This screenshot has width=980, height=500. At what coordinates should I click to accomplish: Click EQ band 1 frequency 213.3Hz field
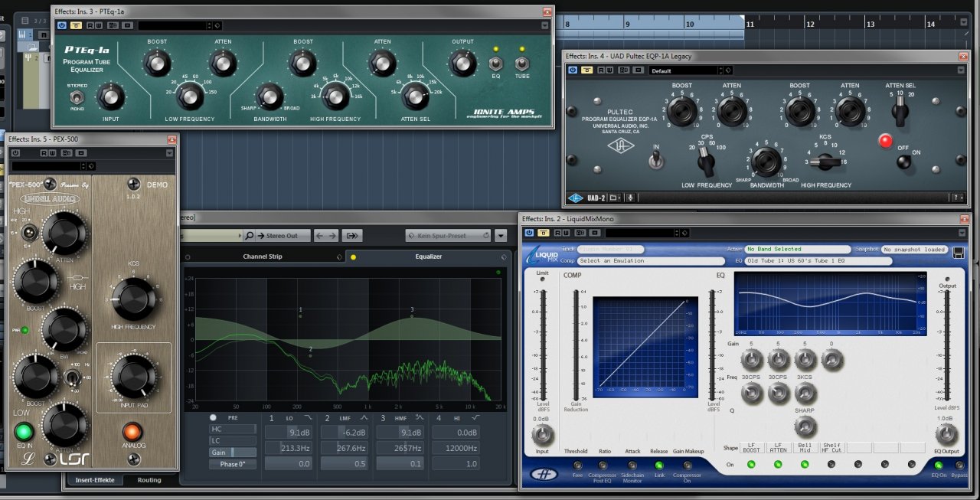(x=288, y=448)
